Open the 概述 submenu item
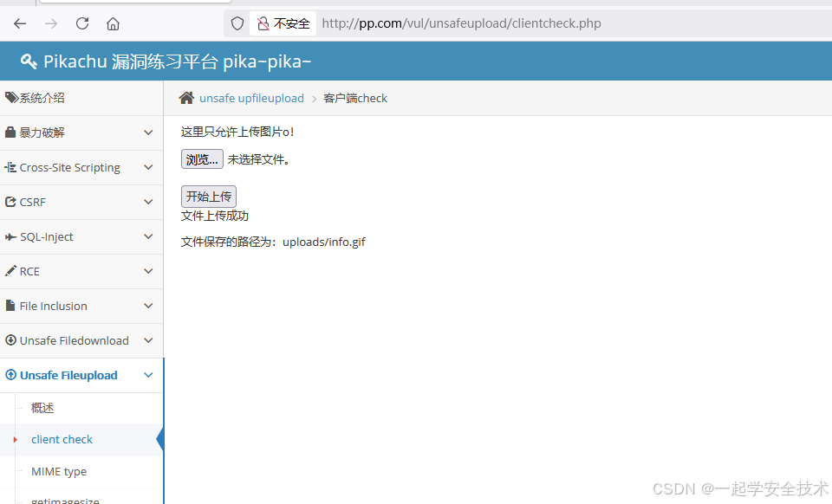The width and height of the screenshot is (832, 504). (42, 408)
